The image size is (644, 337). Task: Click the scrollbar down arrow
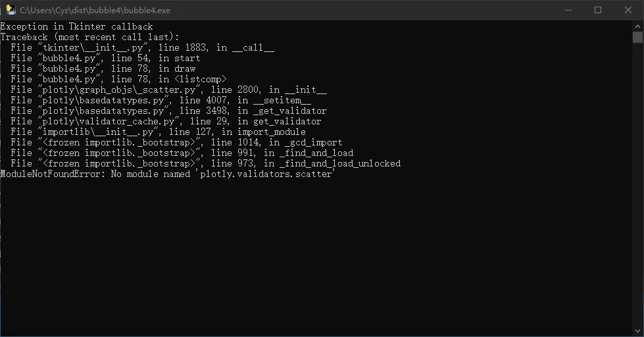click(637, 331)
